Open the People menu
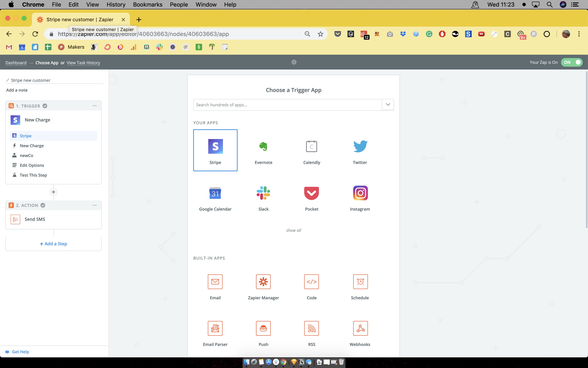 coord(179,5)
